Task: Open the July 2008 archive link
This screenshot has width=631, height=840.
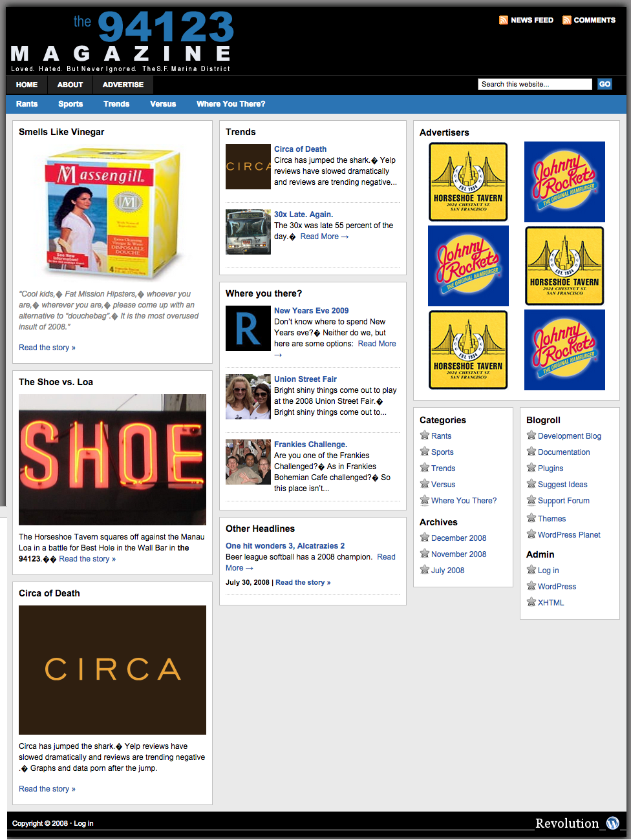Action: click(x=447, y=571)
